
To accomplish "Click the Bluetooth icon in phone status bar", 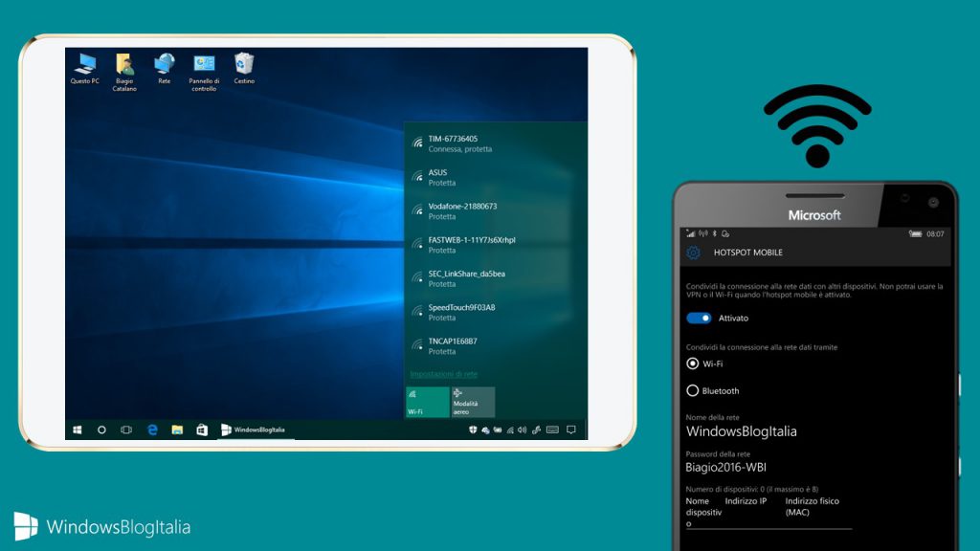I will (713, 234).
